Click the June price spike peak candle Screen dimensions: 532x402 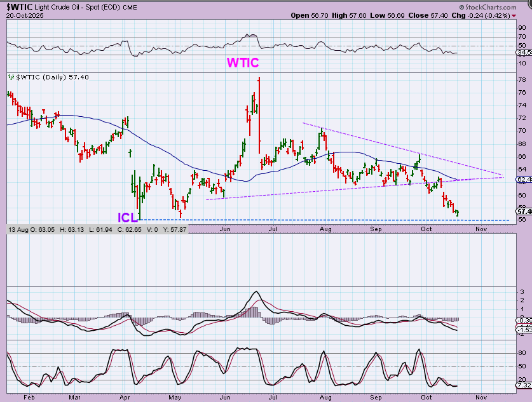[259, 79]
